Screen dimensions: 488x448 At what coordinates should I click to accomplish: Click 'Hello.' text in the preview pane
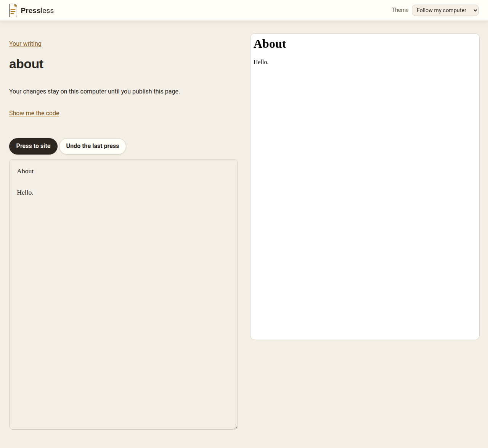click(x=261, y=62)
